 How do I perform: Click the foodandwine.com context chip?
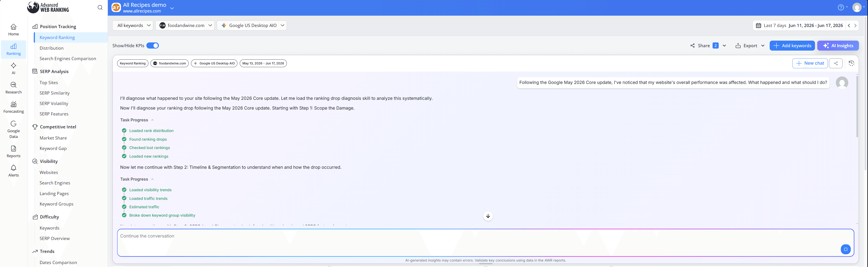coord(169,63)
